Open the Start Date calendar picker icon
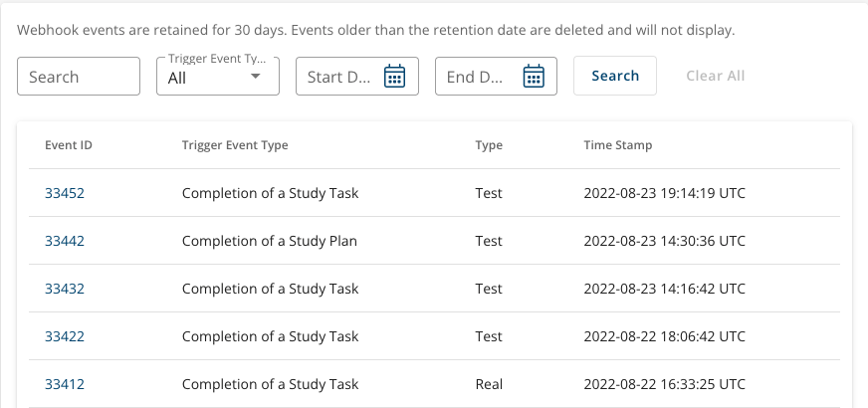868x408 pixels. (x=395, y=76)
